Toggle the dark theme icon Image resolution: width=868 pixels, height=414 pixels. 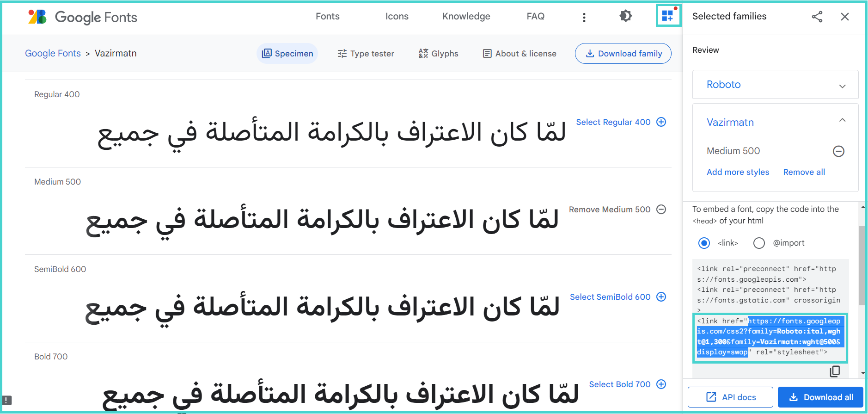(625, 16)
